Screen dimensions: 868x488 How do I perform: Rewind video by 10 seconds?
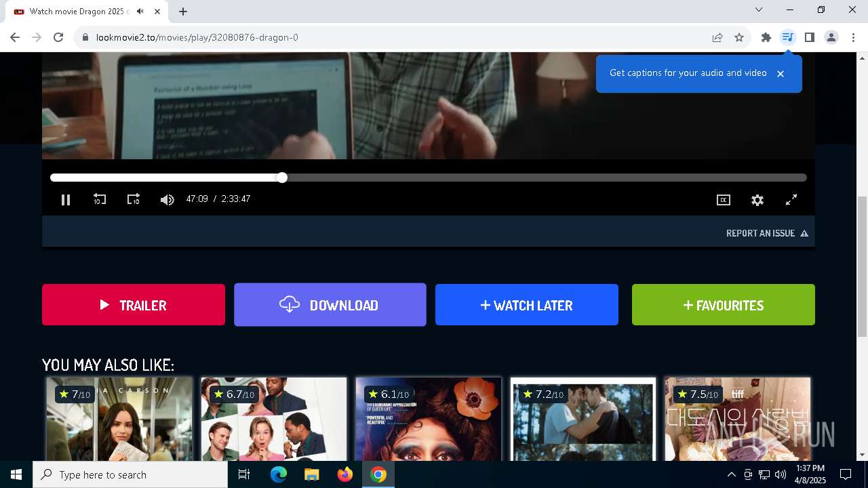pyautogui.click(x=100, y=199)
